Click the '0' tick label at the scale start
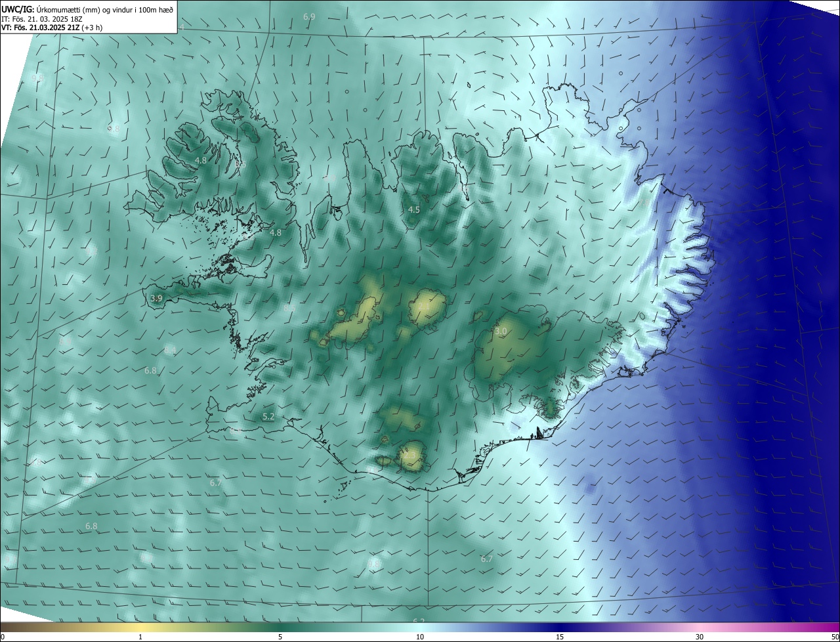840x642 pixels. tap(3, 637)
